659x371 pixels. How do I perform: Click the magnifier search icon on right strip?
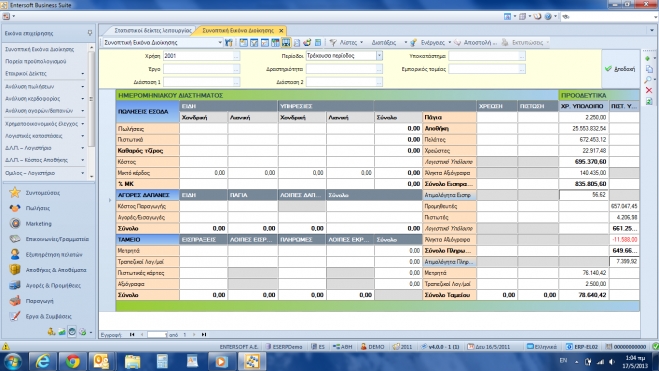pos(648,80)
